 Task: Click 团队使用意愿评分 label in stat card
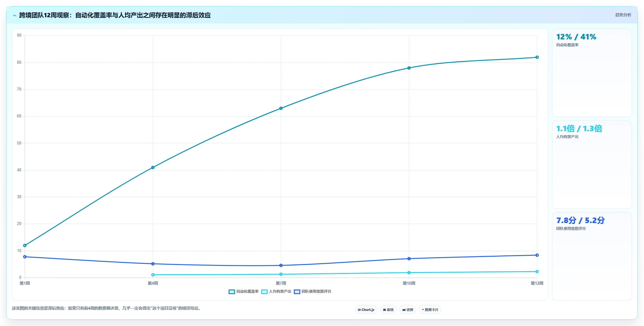pos(571,229)
